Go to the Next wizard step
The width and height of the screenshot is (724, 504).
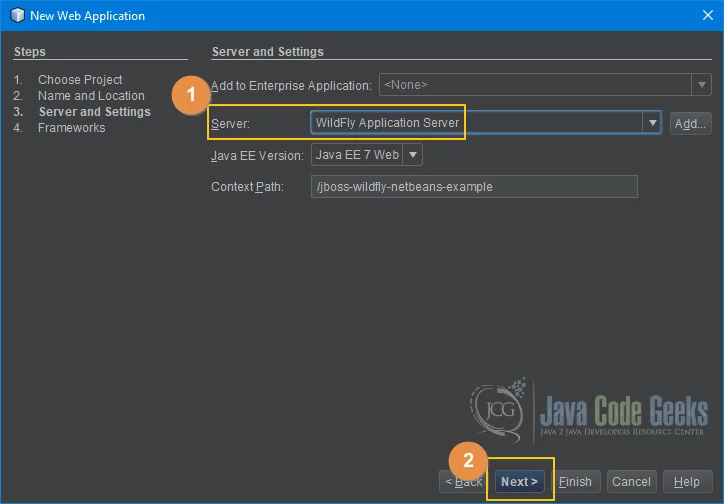(519, 481)
